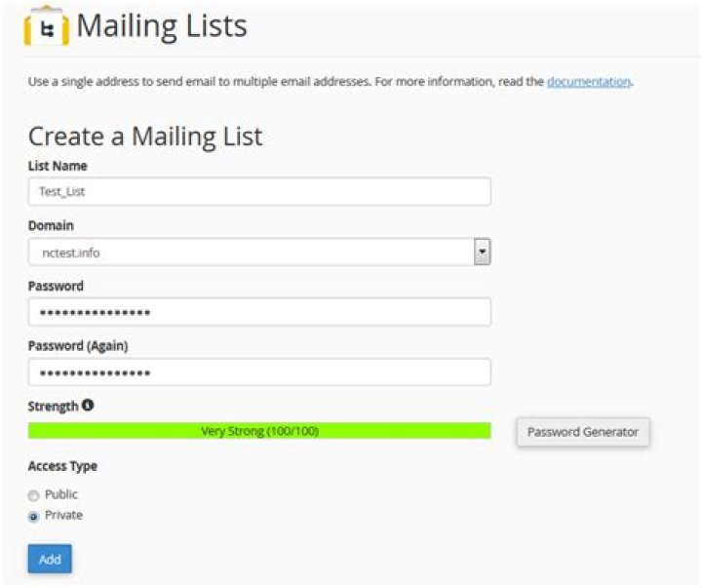Select the Private access radio button

35,517
